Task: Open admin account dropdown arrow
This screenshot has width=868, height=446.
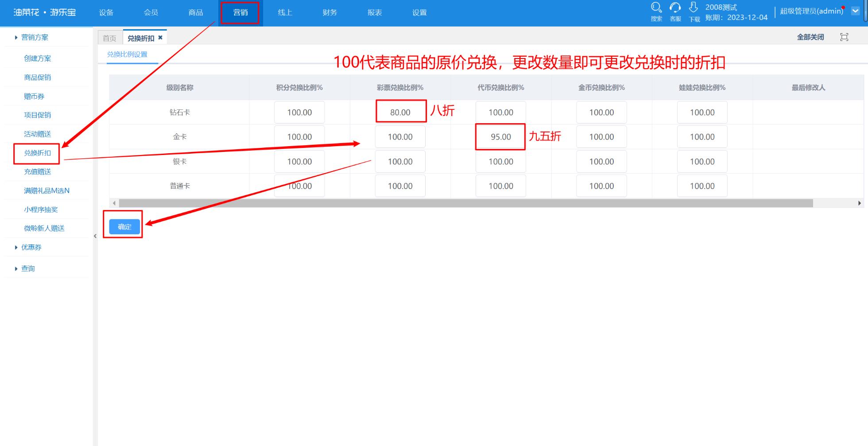Action: point(855,11)
